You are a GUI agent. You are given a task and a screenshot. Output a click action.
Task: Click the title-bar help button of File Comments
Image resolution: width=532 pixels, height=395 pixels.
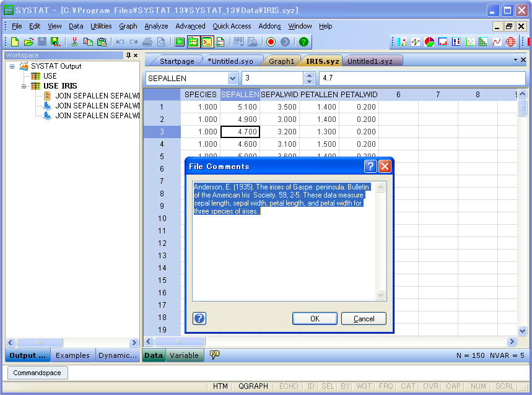(370, 166)
